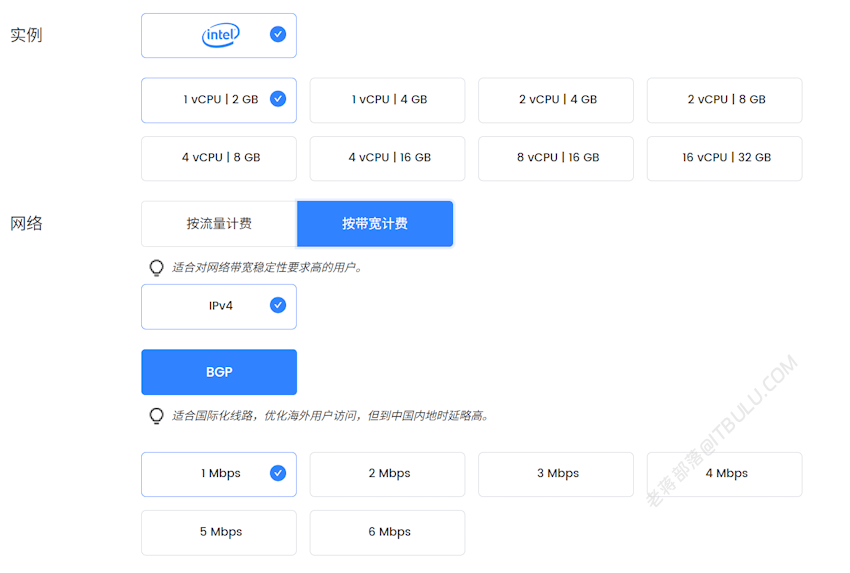Switch to 按带宽计费 billing tab
This screenshot has height=573, width=850.
375,223
